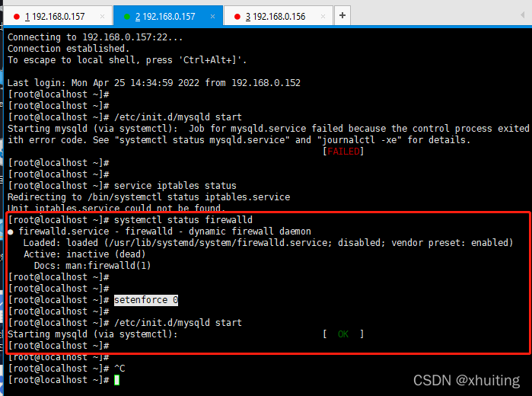532x396 pixels.
Task: Close the active tab 2 192.168.0.157
Action: click(x=213, y=16)
